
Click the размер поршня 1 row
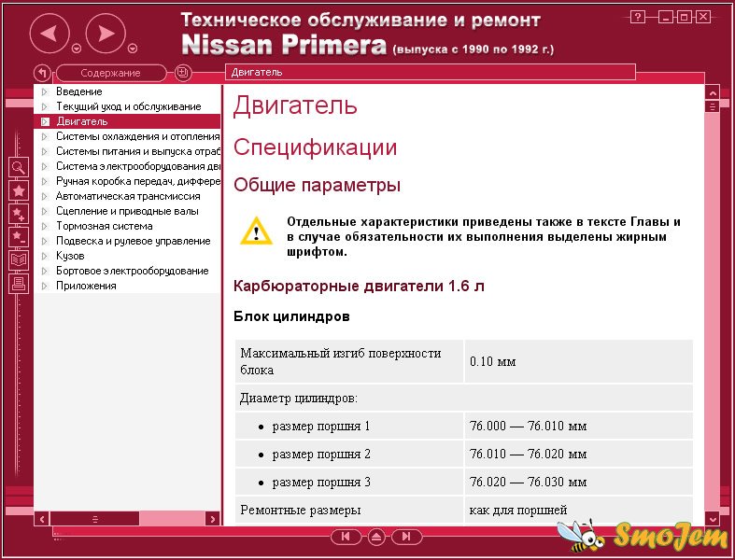464,426
